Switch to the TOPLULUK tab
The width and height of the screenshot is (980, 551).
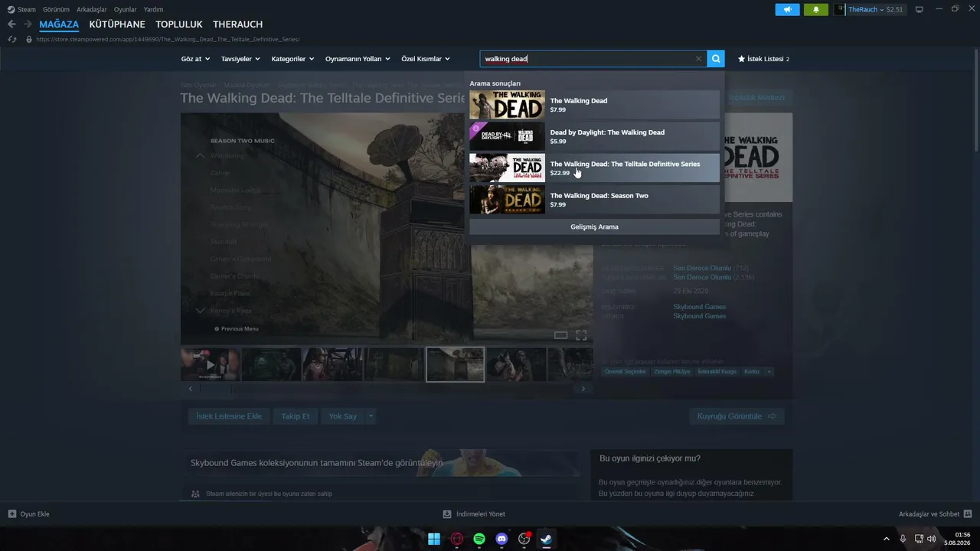tap(179, 24)
